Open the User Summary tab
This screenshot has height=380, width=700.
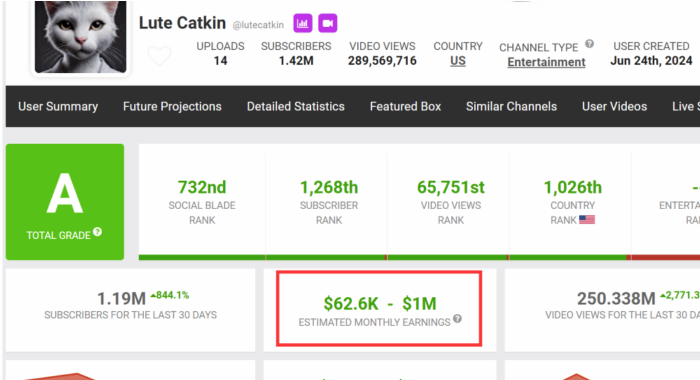click(x=58, y=106)
